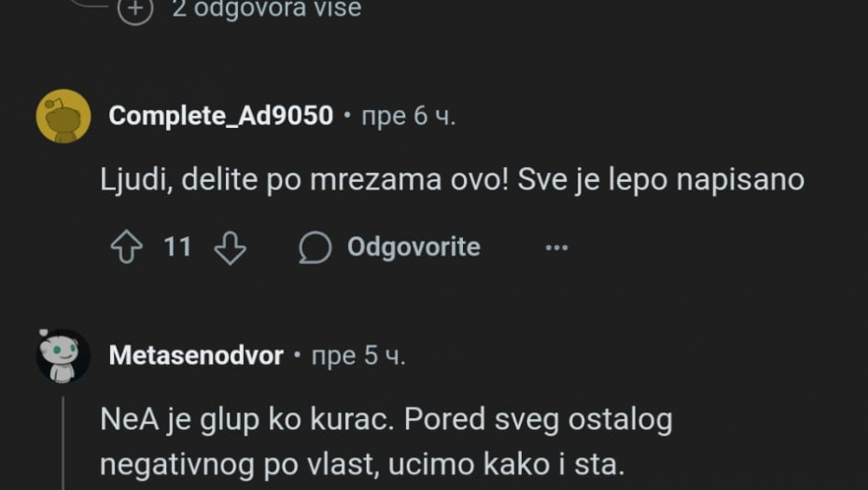Click the speech bubble reply icon
Image resolution: width=868 pixels, height=490 pixels.
(315, 248)
